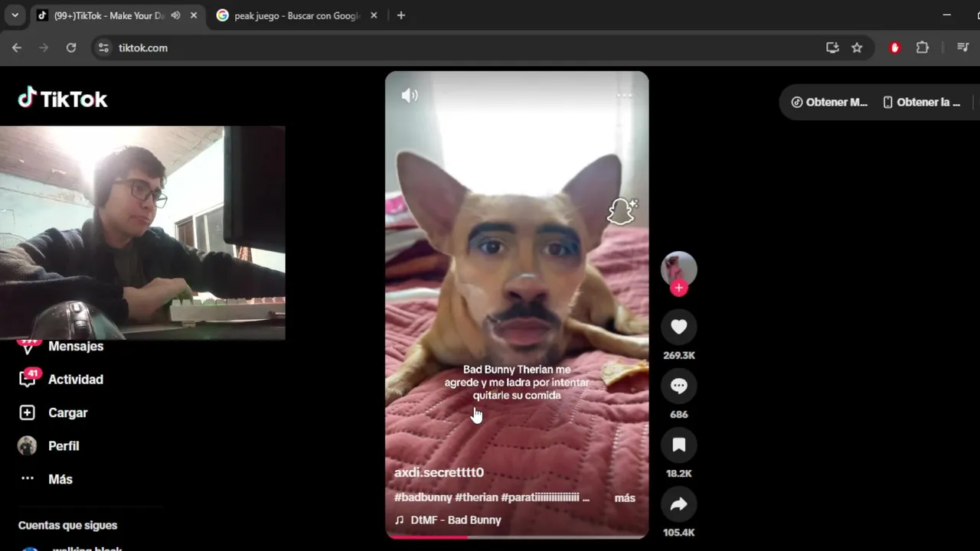The height and width of the screenshot is (551, 980).
Task: Switch to the 'peak juego' Google tab
Action: (296, 15)
